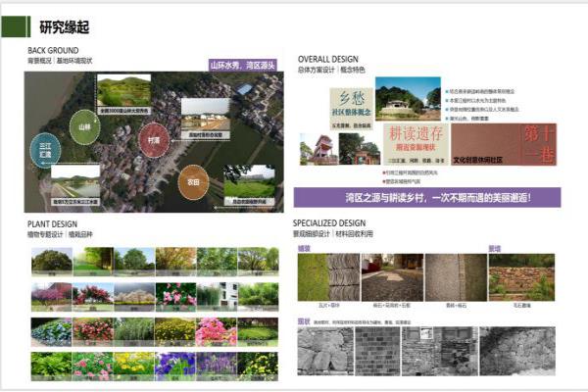This screenshot has width=588, height=392.
Task: Open the rubble stone landscape wall photo
Action: click(x=521, y=277)
